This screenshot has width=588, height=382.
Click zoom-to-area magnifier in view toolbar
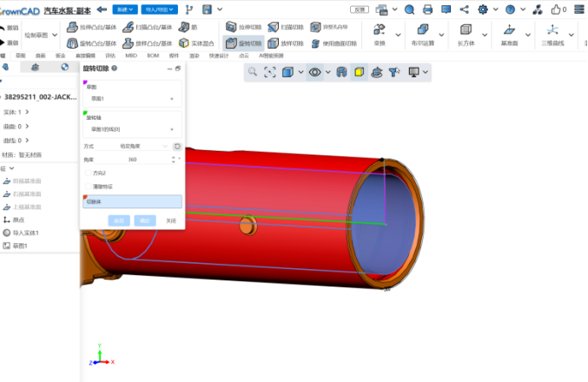253,72
